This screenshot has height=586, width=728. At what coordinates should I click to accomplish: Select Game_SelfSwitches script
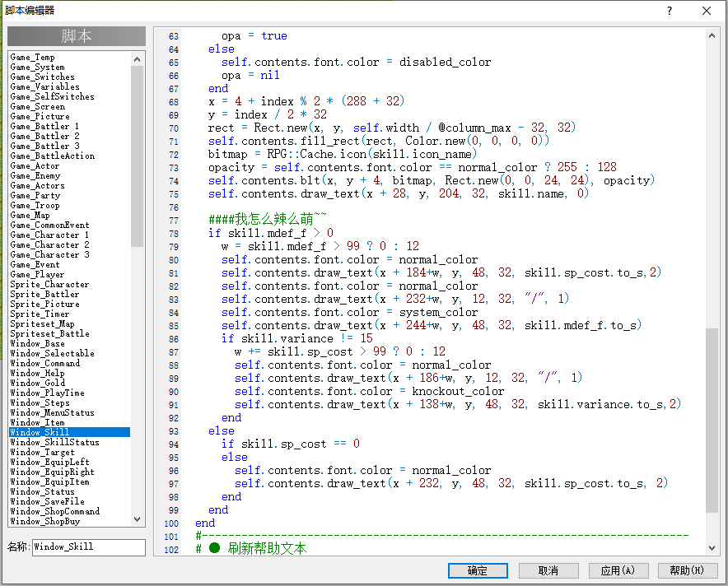click(52, 96)
